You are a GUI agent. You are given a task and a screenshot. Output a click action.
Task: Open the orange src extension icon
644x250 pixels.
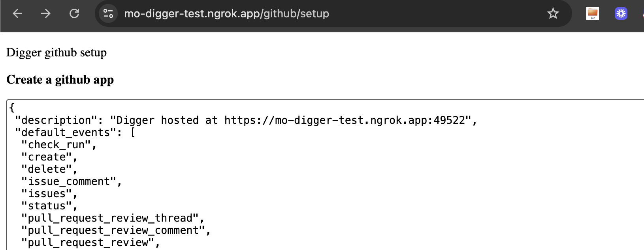[x=593, y=13]
